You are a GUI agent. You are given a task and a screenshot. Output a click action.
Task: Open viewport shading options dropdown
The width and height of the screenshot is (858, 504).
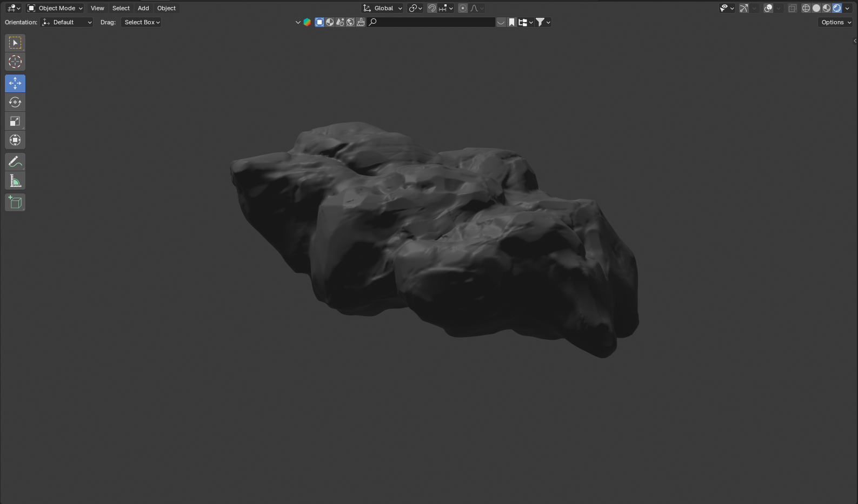(847, 8)
